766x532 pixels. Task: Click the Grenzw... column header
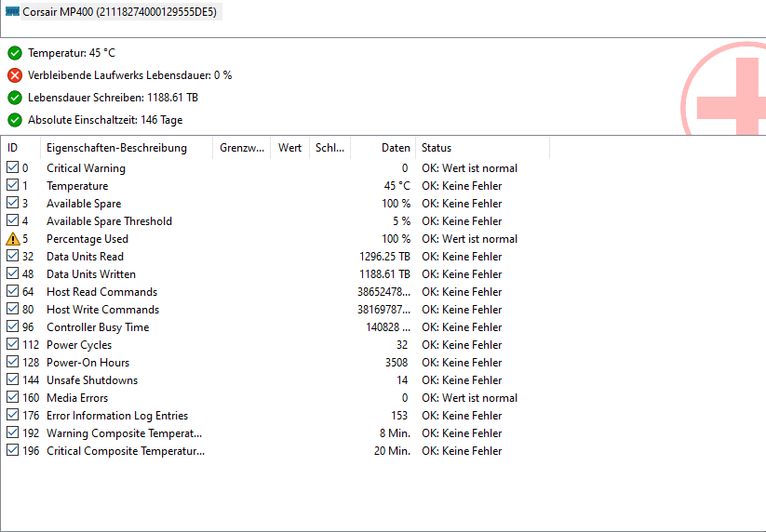[242, 148]
